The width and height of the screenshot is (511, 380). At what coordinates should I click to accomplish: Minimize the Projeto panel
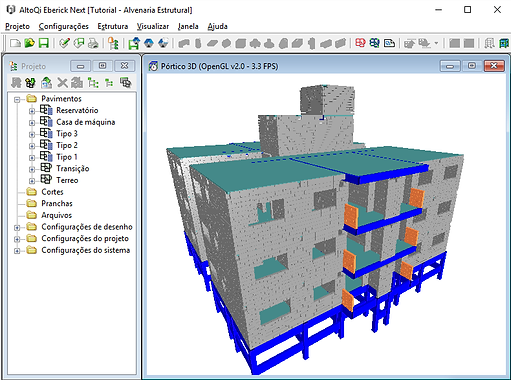click(80, 66)
